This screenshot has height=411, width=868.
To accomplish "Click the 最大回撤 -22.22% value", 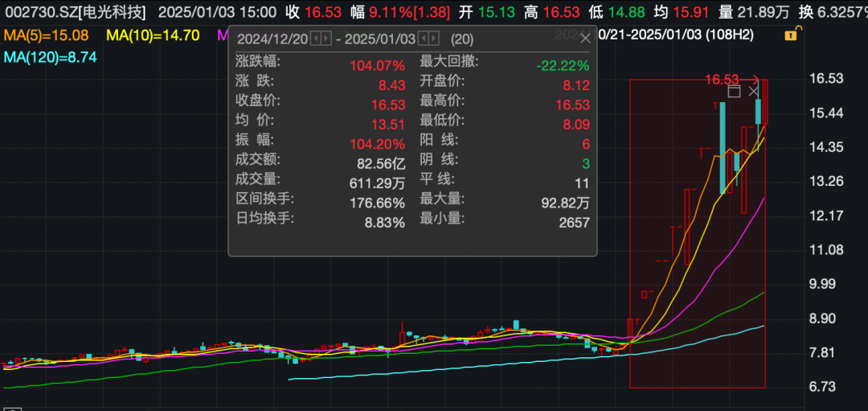I will [563, 66].
